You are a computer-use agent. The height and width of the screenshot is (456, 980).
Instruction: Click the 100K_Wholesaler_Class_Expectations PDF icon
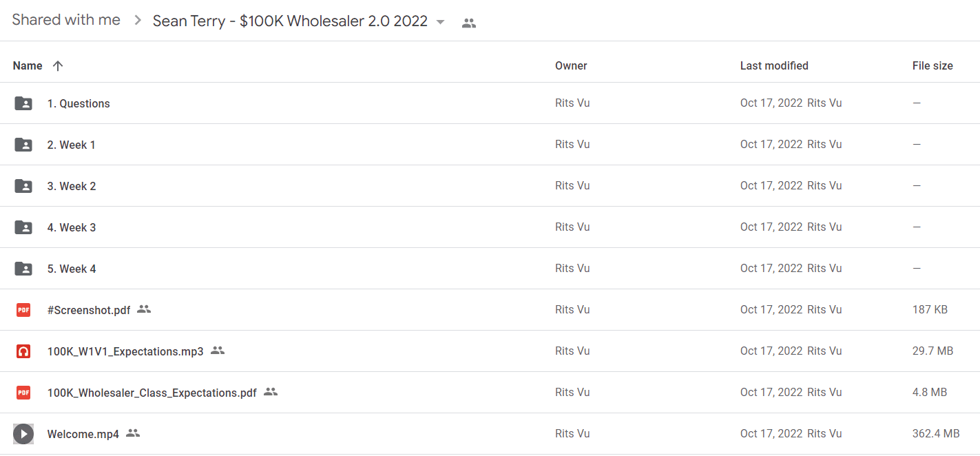point(23,393)
